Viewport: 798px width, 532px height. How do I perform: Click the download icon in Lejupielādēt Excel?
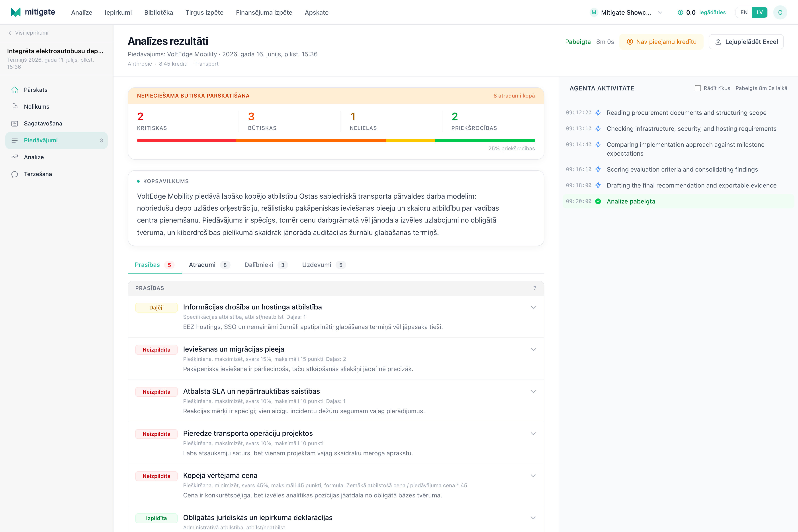[x=718, y=42]
